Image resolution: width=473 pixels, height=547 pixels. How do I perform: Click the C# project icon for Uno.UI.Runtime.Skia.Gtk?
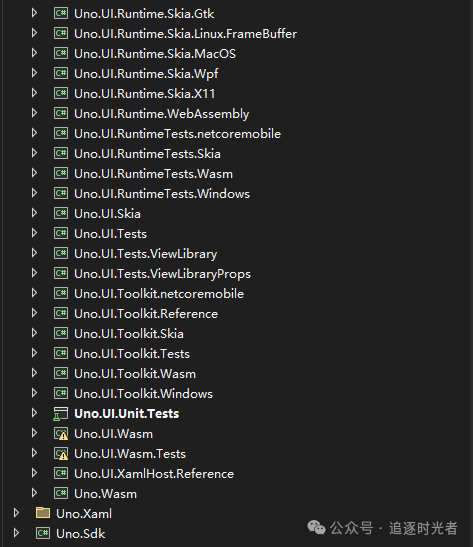point(61,14)
